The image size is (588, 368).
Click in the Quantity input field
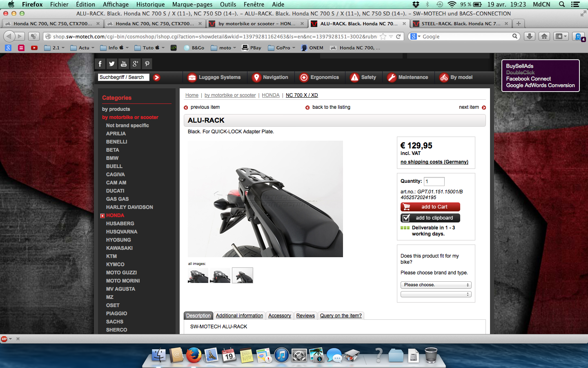(x=434, y=181)
